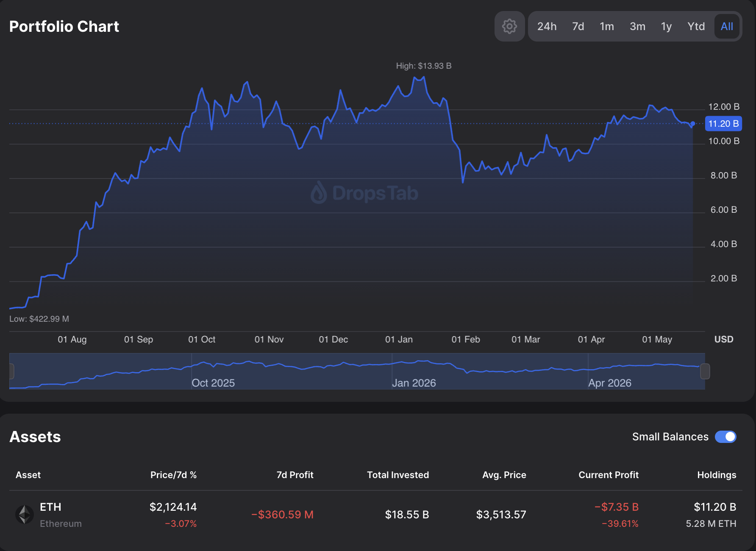Click the 5.28 M ETH holdings amount
This screenshot has width=756, height=551.
click(711, 523)
